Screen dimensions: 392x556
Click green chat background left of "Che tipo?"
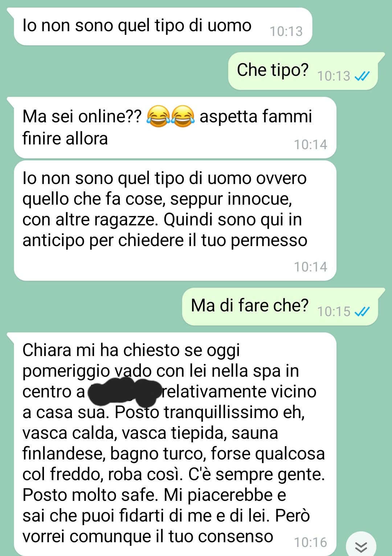(116, 71)
